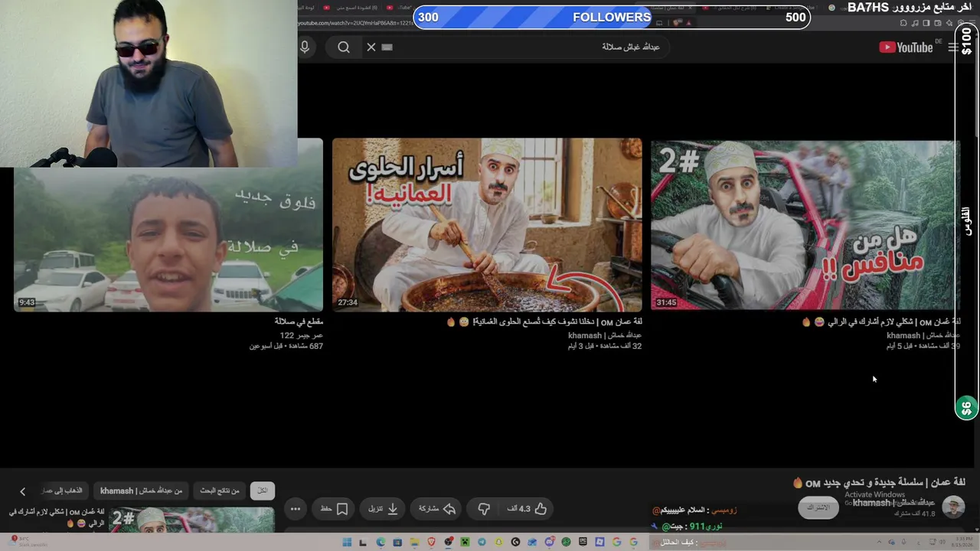This screenshot has width=980, height=551.
Task: Dislike the current video
Action: tap(484, 509)
